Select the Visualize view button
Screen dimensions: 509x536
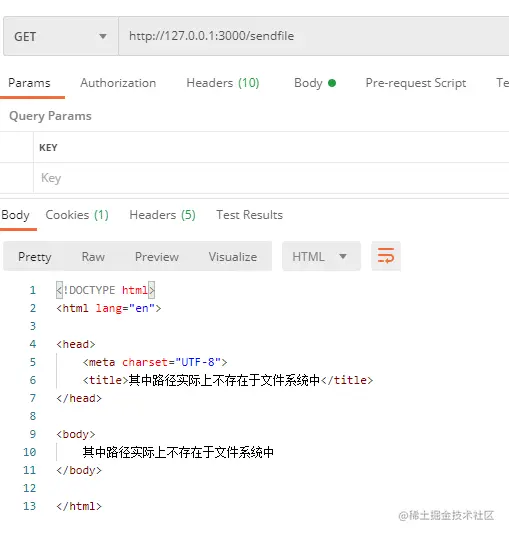[x=233, y=257]
